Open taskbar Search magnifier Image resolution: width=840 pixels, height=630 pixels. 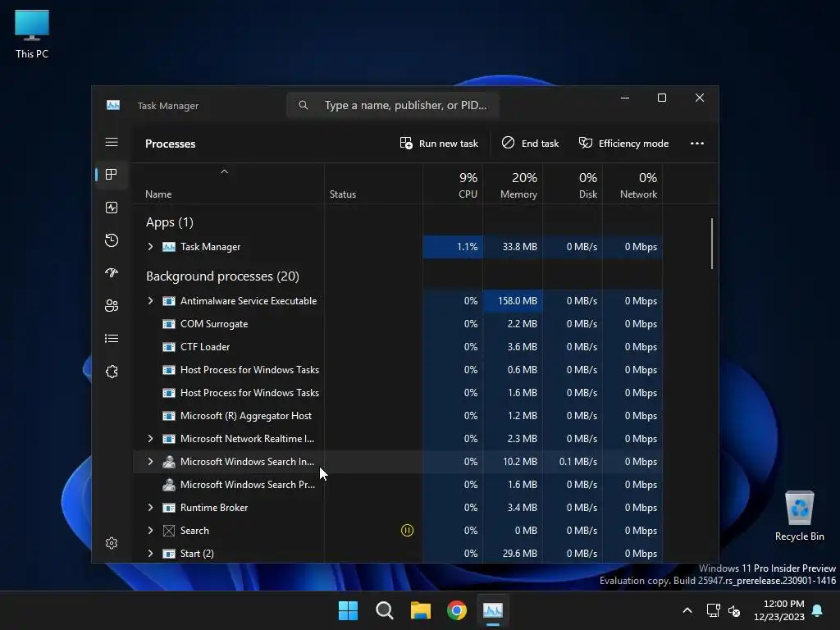click(x=384, y=610)
